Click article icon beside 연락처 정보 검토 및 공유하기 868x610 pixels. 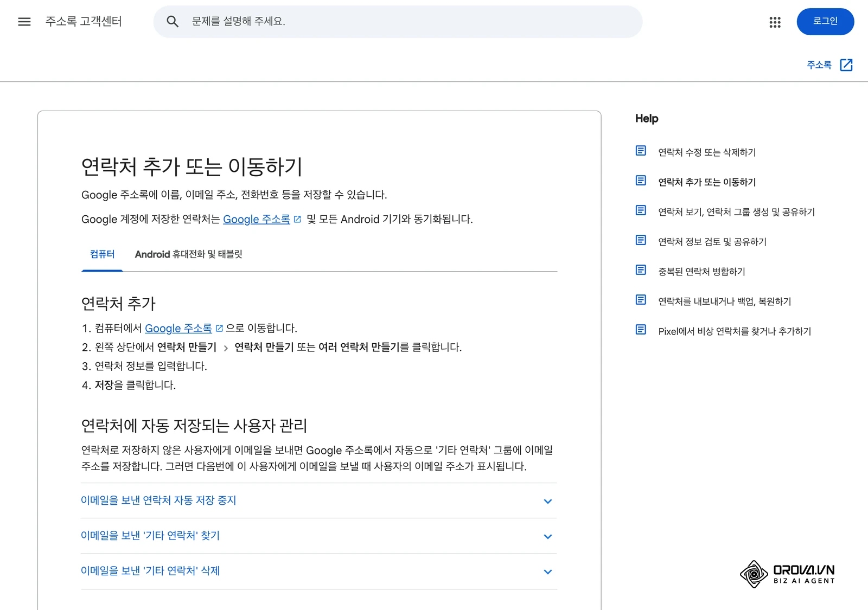(x=641, y=240)
